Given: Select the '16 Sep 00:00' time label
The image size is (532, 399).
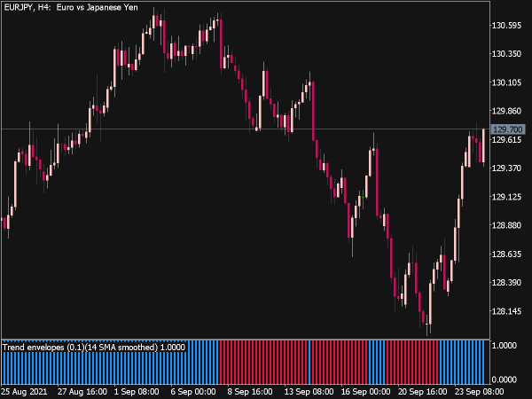Looking at the screenshot, I should (365, 392).
